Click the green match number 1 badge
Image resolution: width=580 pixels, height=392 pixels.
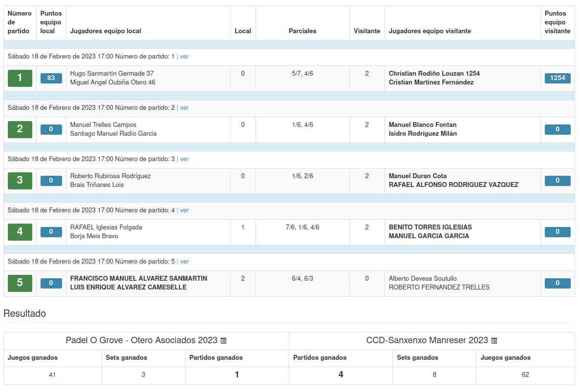(20, 78)
